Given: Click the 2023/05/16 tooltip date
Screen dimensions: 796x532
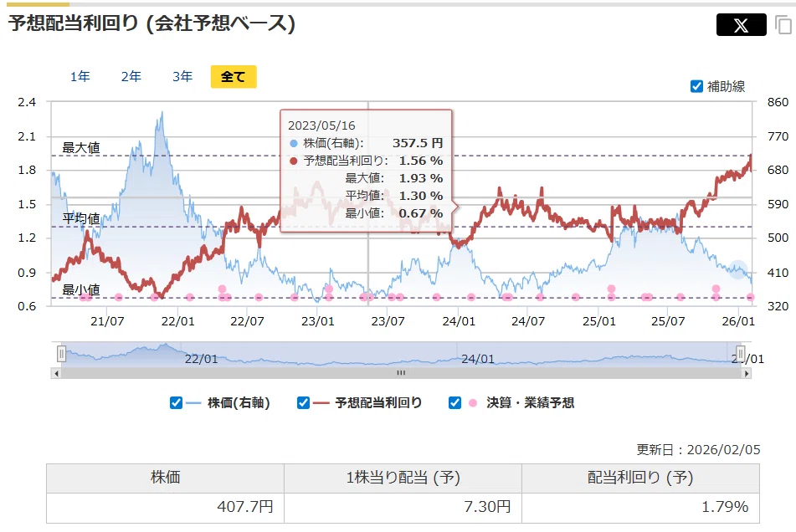Looking at the screenshot, I should 321,125.
